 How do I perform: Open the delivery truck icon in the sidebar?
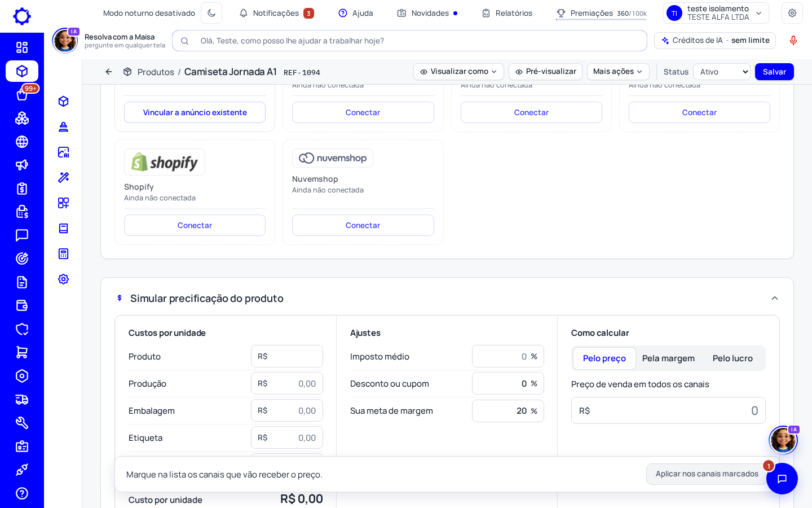click(22, 400)
